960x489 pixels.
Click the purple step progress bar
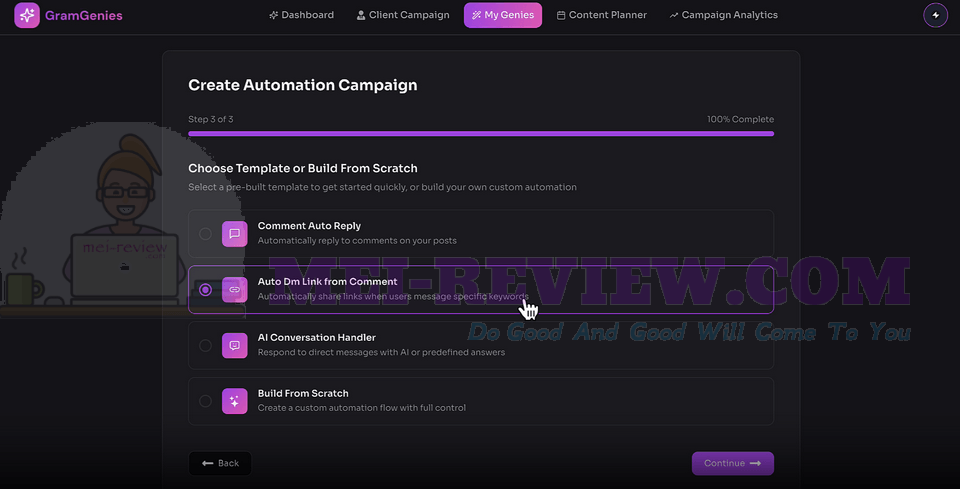coord(481,133)
